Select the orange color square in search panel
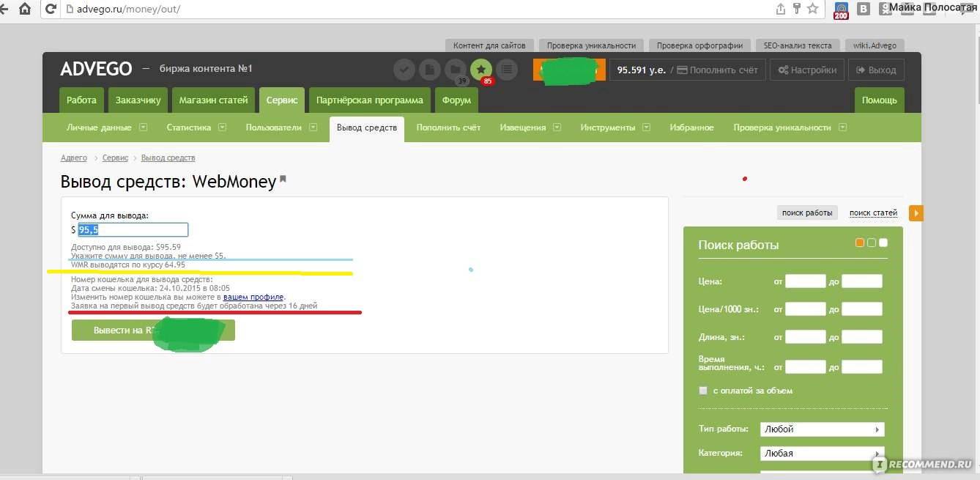The image size is (980, 480). (x=860, y=243)
